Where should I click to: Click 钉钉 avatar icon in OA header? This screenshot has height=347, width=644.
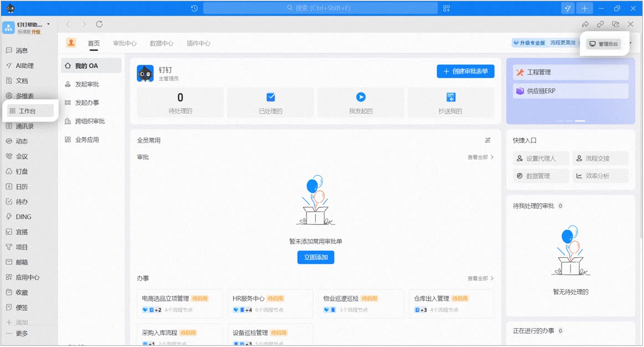(x=145, y=73)
